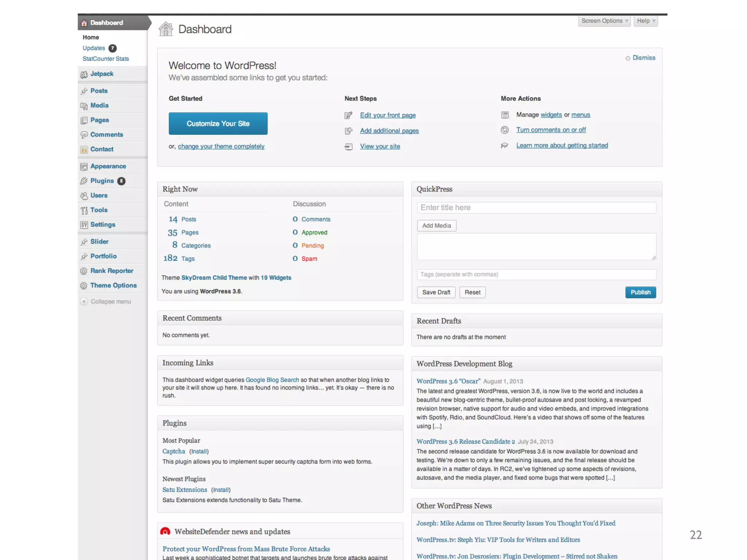Open the Appearance menu item
Viewport: 747px width, 560px height.
coord(108,166)
